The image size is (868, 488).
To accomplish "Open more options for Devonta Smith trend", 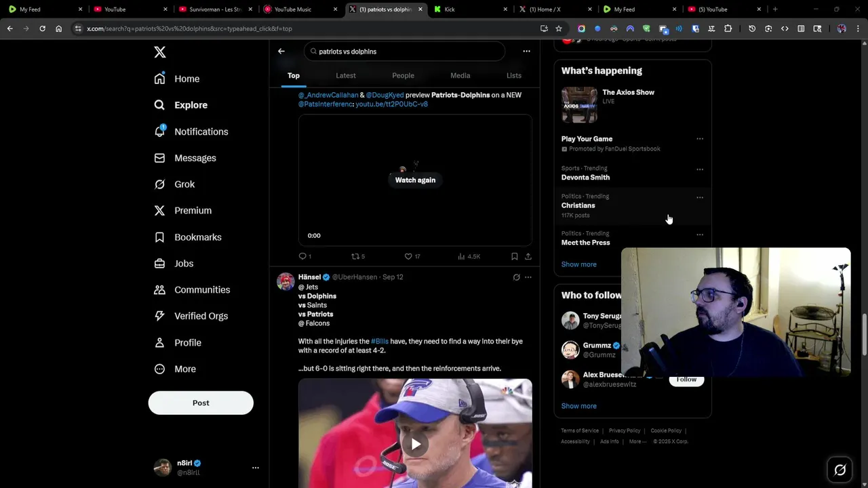I will click(700, 169).
